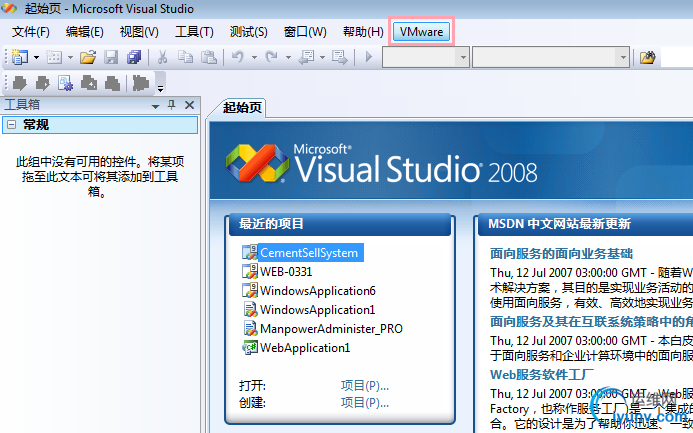This screenshot has width=693, height=433.
Task: Open the New Project dropdown arrow
Action: (x=36, y=57)
